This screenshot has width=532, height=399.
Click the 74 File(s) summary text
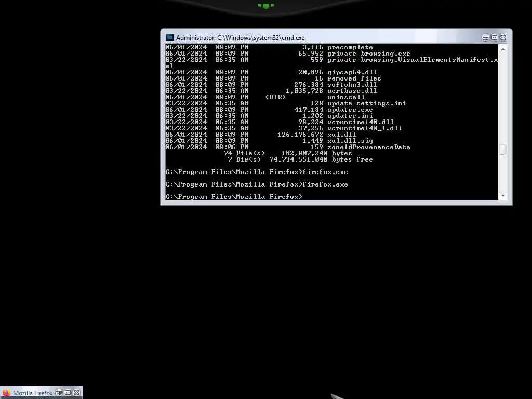pos(244,153)
